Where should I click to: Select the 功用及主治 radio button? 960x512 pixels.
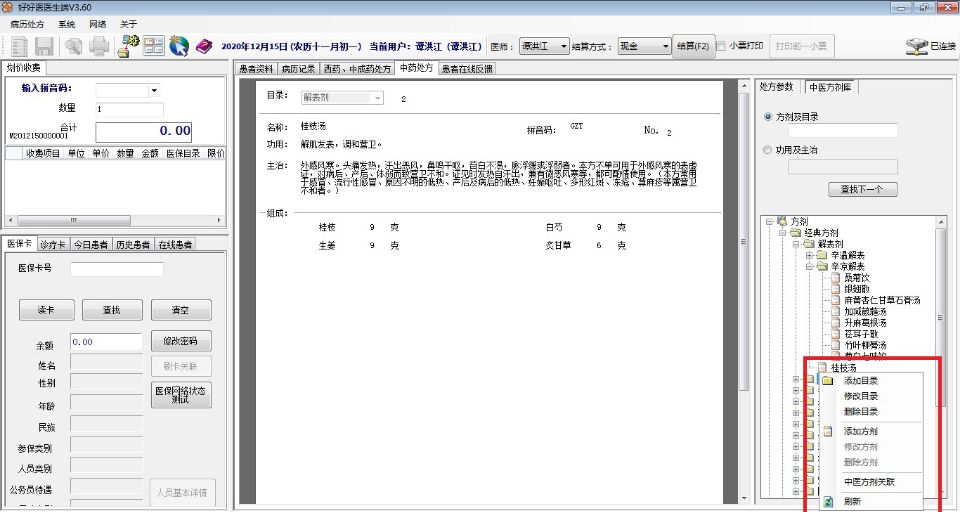point(768,149)
